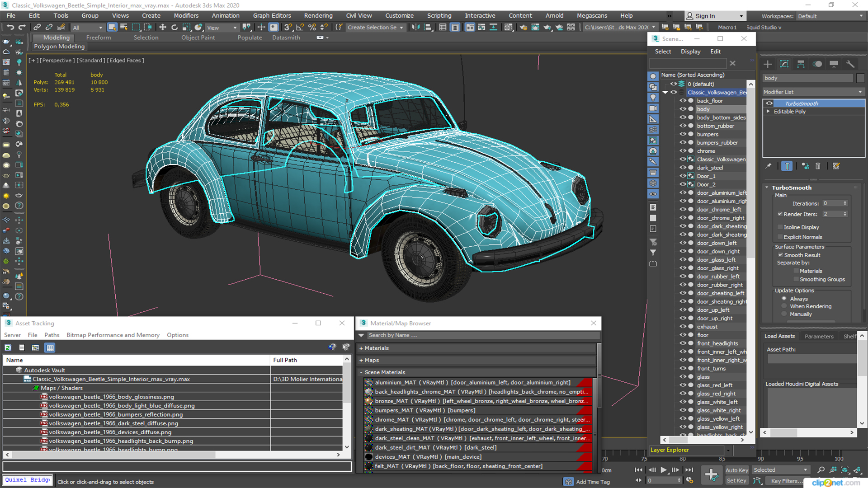Enable the Isoline Display checkbox
Viewport: 868px width, 488px height.
(780, 227)
